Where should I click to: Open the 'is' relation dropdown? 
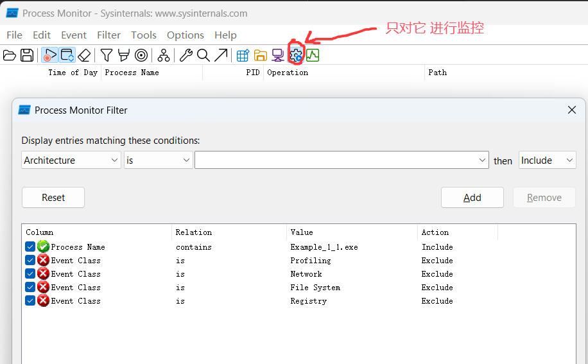[x=158, y=160]
